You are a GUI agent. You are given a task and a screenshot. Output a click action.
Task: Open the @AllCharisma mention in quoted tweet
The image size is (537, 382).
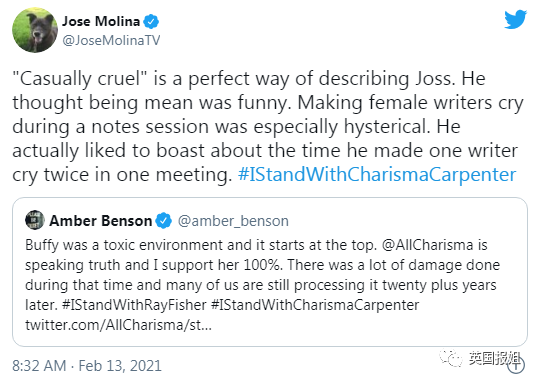[x=427, y=245]
